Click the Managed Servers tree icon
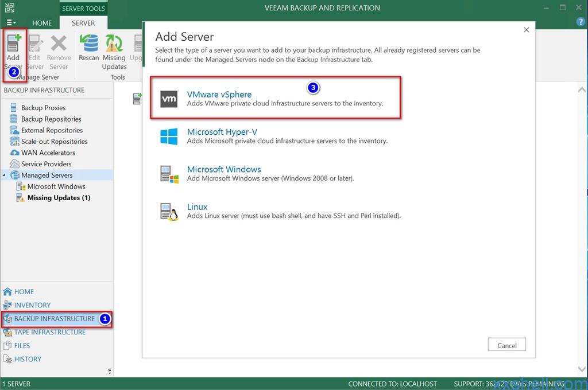Image resolution: width=588 pixels, height=390 pixels. coord(14,175)
